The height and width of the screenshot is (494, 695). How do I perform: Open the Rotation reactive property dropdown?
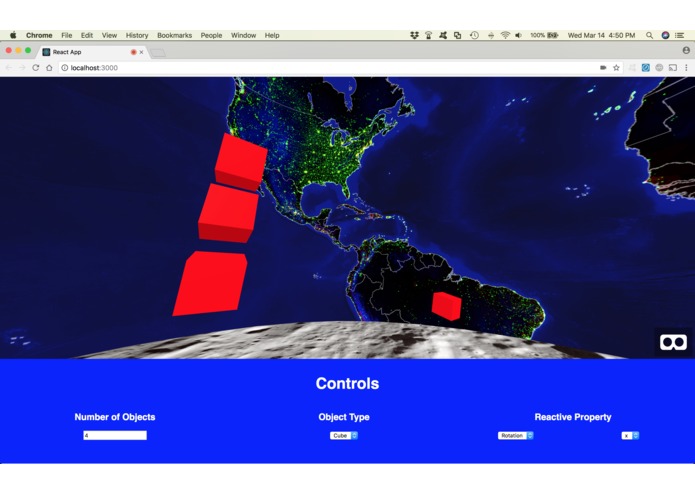515,436
